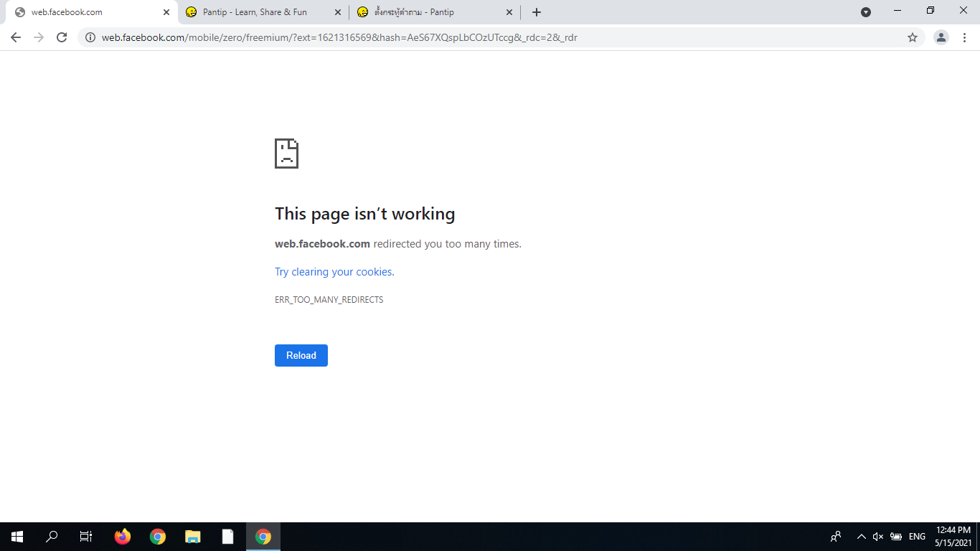Open the Windows Start menu

(x=17, y=537)
